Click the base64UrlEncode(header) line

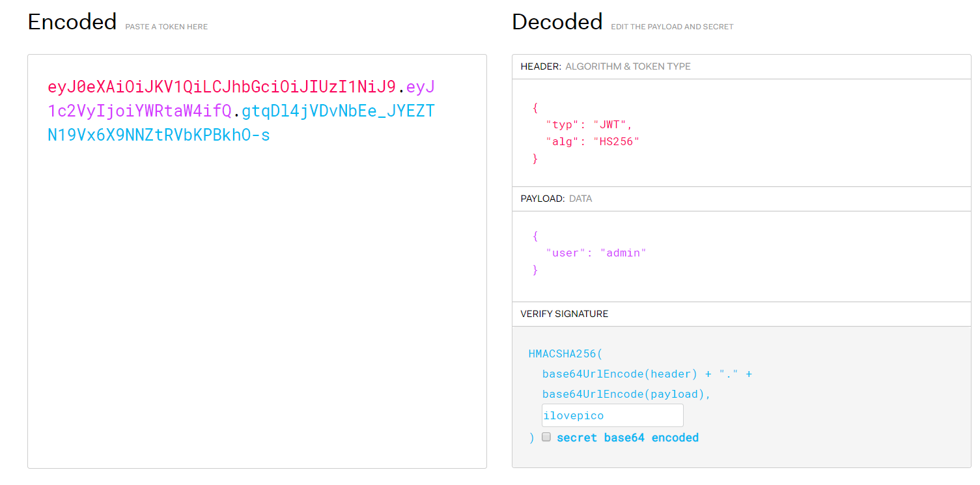(646, 374)
